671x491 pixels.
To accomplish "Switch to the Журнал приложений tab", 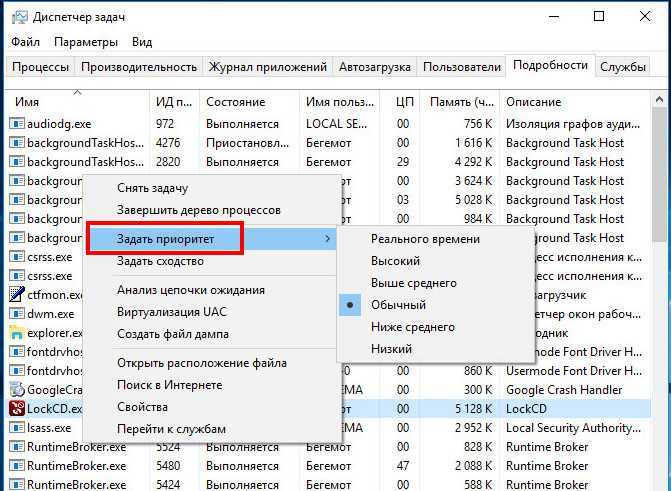I will [267, 67].
